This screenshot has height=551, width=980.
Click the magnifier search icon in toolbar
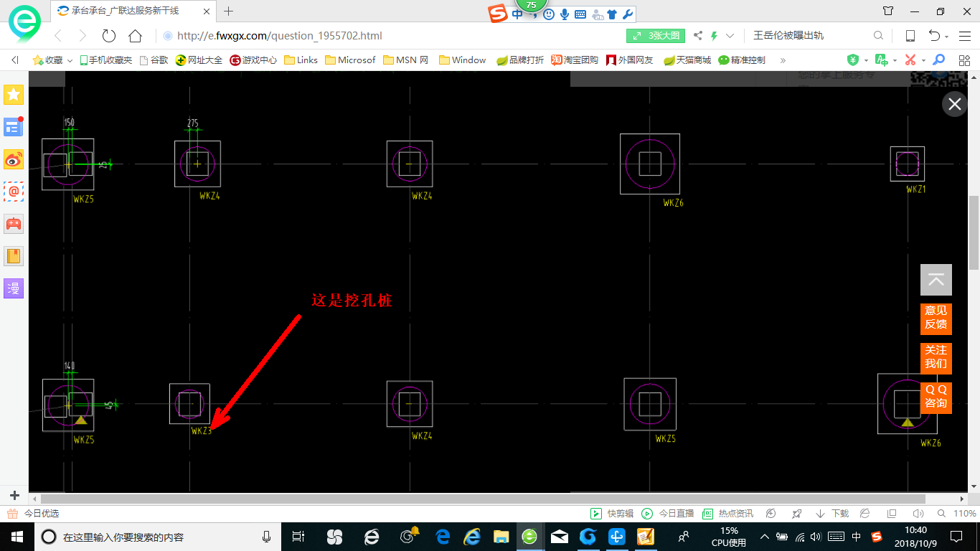point(879,36)
